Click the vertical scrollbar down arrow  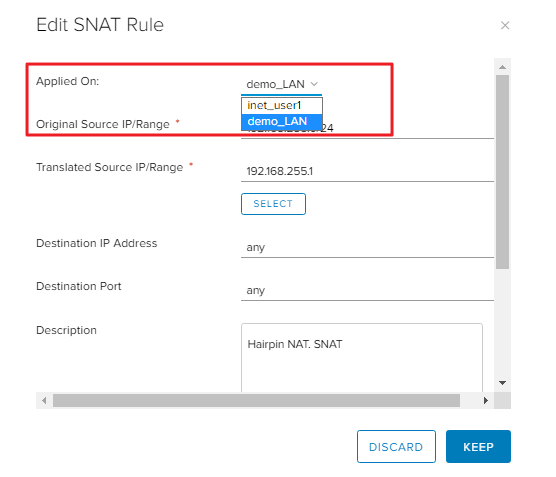pos(502,383)
